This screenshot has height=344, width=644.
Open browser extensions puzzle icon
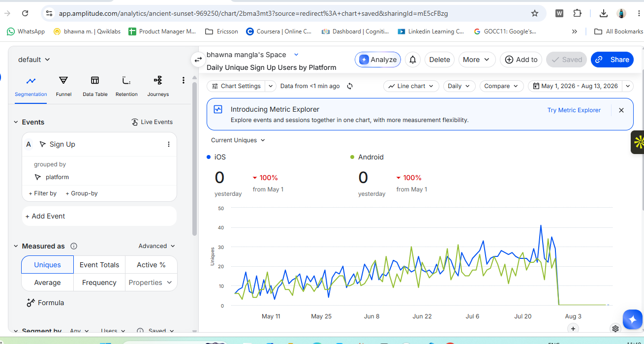(578, 13)
